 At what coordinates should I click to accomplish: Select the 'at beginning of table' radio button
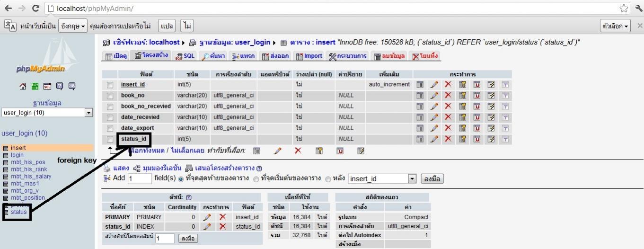(x=256, y=179)
